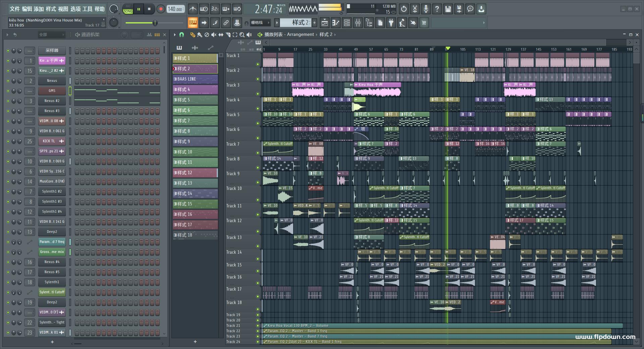Open the 添加 menu
Screen dimensions: 644x349
tap(39, 9)
